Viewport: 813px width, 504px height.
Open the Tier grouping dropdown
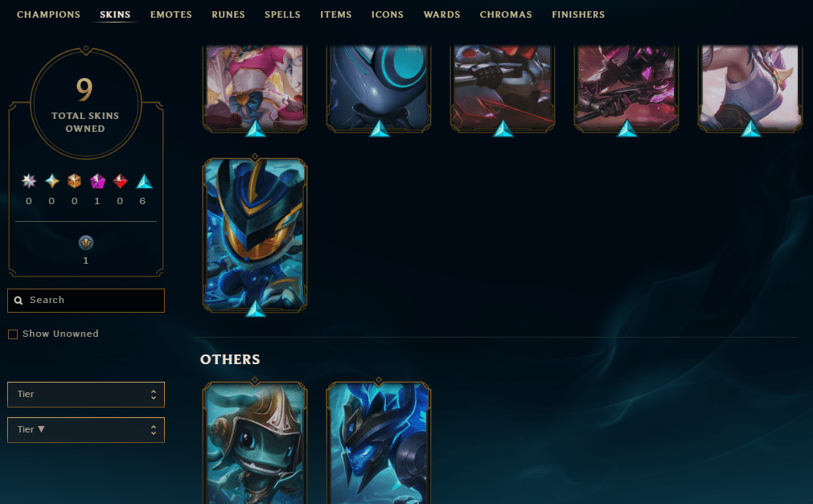(x=86, y=395)
